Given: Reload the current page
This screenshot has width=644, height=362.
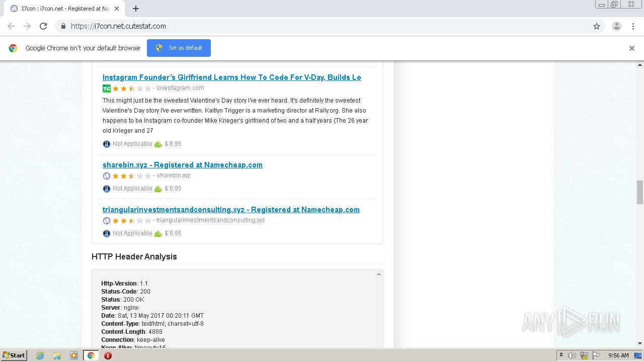Looking at the screenshot, I should 43,26.
